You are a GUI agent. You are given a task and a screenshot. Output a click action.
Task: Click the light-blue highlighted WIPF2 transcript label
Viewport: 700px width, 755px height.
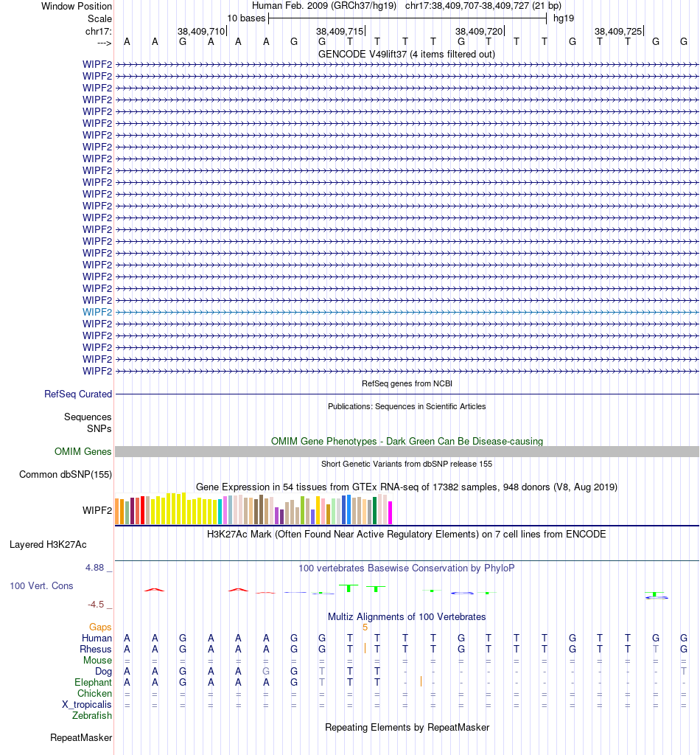point(97,312)
